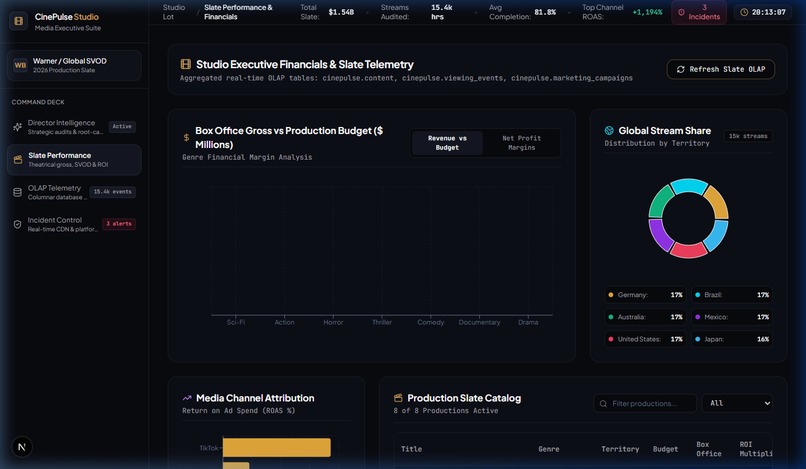The image size is (806, 469).
Task: Open the WB Warner workspace badge
Action: [x=20, y=65]
